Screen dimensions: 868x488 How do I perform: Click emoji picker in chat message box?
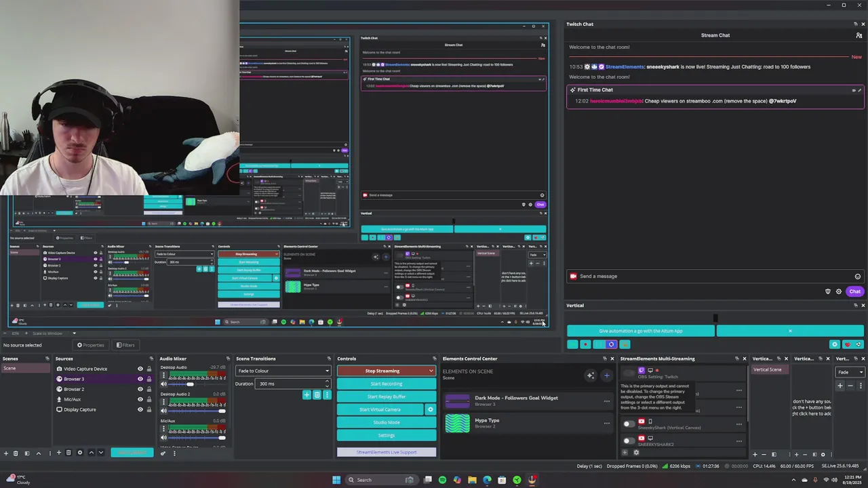click(x=858, y=277)
